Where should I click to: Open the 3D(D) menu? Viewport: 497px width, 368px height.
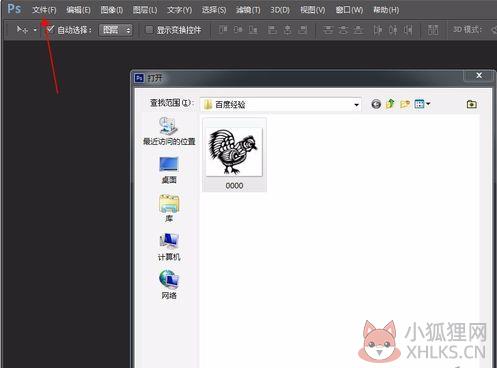coord(280,10)
